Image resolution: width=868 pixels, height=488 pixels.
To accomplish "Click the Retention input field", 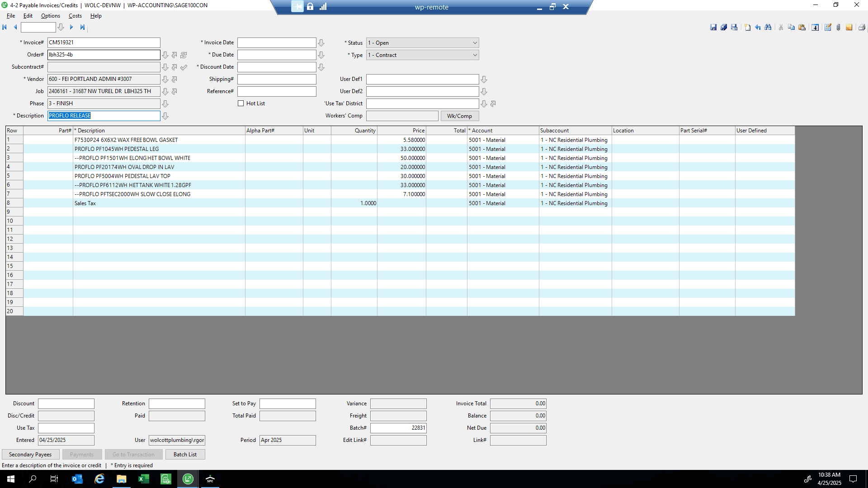I will point(177,404).
